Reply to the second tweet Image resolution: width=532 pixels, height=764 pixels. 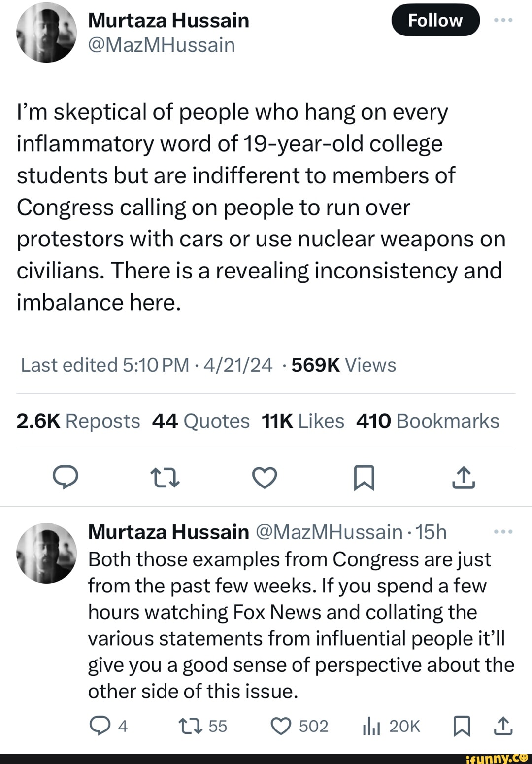pos(100,726)
